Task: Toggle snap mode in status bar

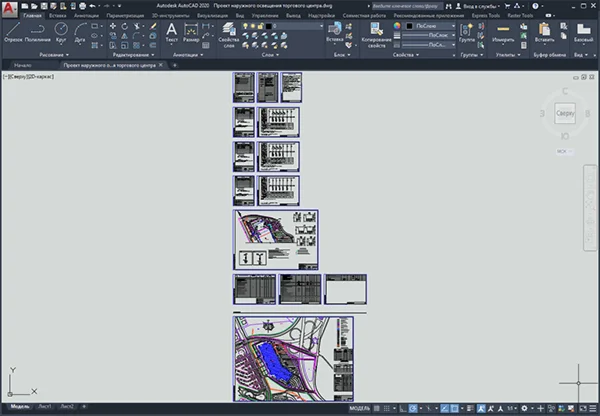Action: (387, 409)
